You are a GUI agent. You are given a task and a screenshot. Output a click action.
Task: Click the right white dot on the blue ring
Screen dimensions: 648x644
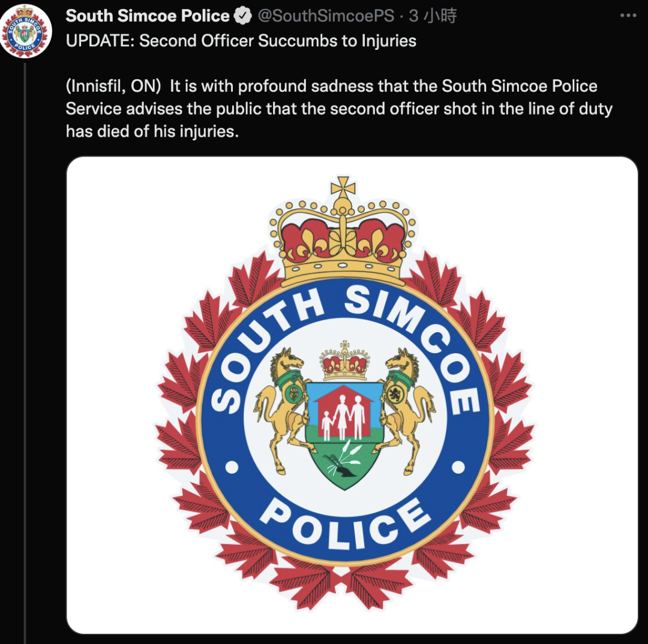[458, 467]
